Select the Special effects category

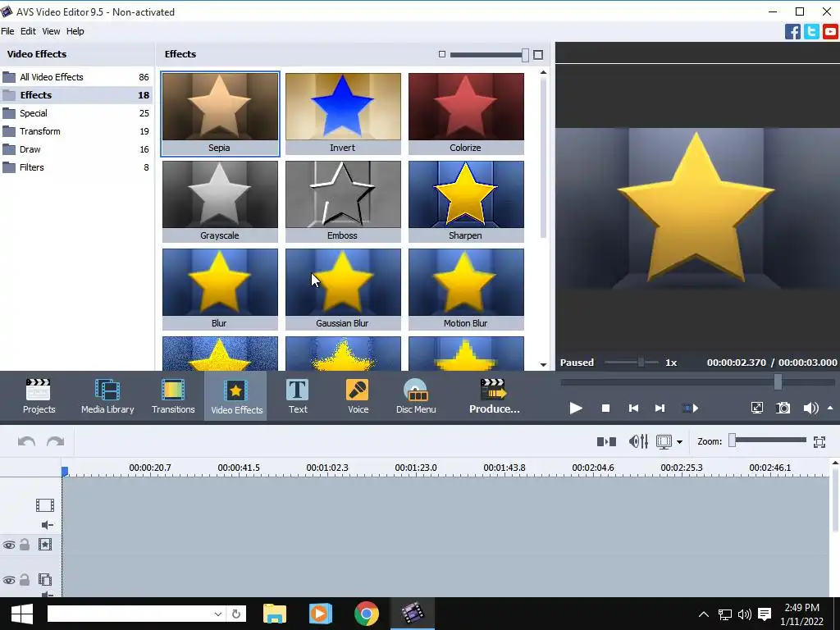click(x=76, y=113)
